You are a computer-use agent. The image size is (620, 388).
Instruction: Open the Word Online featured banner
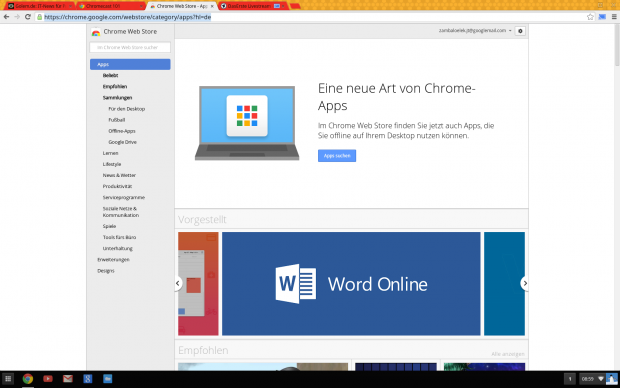click(x=351, y=284)
